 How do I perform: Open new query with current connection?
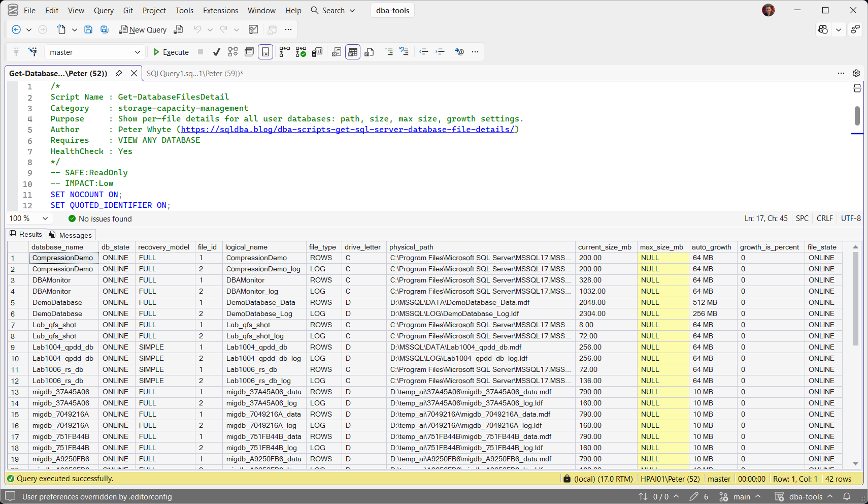178,29
